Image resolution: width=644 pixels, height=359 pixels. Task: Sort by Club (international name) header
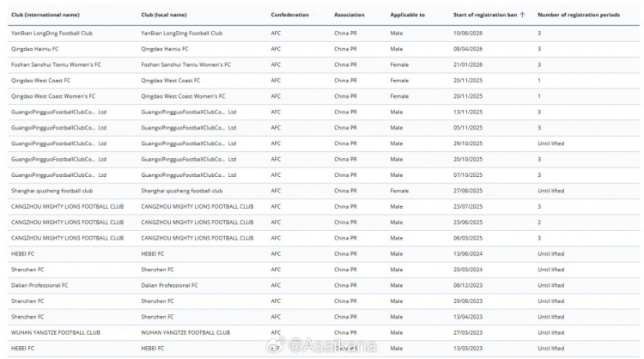[46, 15]
